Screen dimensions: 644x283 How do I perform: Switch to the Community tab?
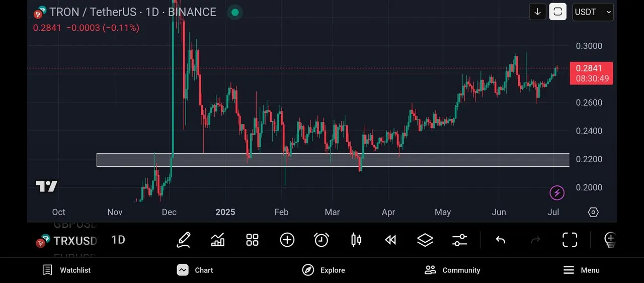[x=452, y=270]
